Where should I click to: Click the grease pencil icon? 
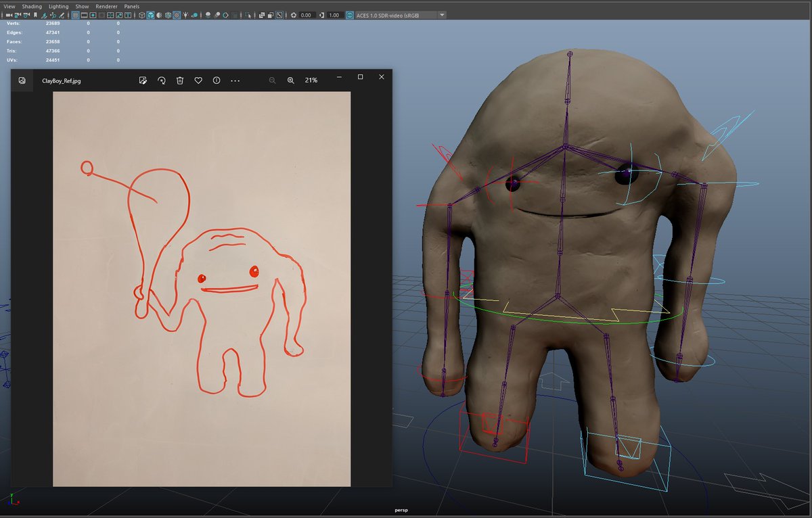(62, 15)
